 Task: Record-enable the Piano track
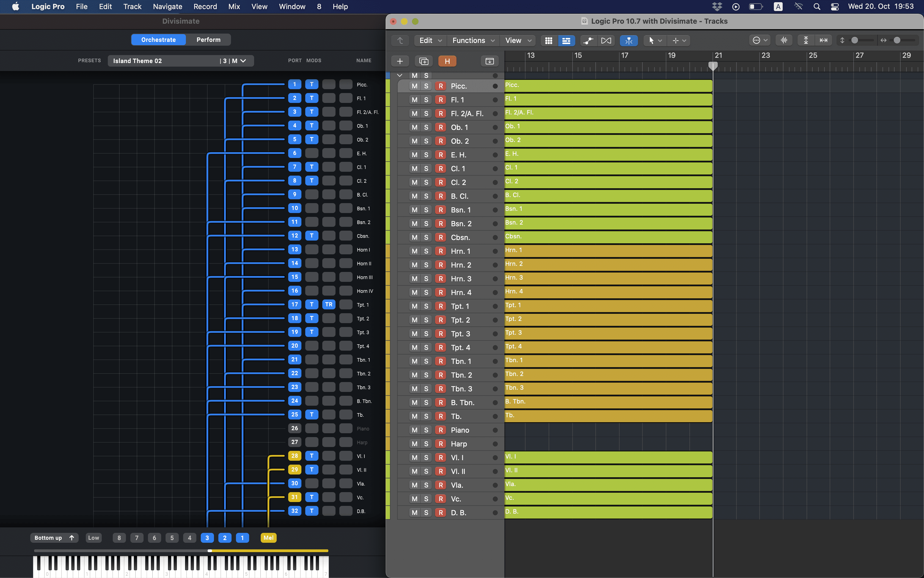pyautogui.click(x=441, y=430)
